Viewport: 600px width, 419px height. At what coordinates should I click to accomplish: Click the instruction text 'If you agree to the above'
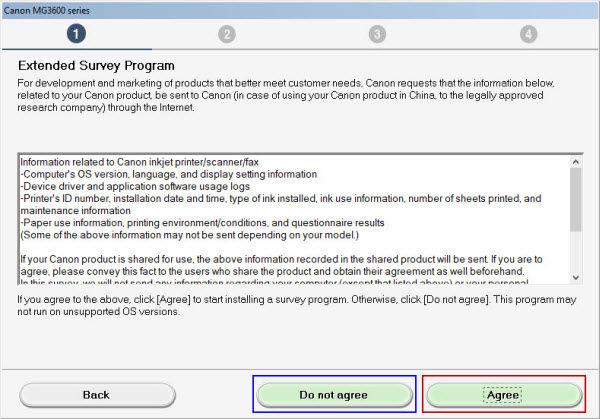point(297,305)
